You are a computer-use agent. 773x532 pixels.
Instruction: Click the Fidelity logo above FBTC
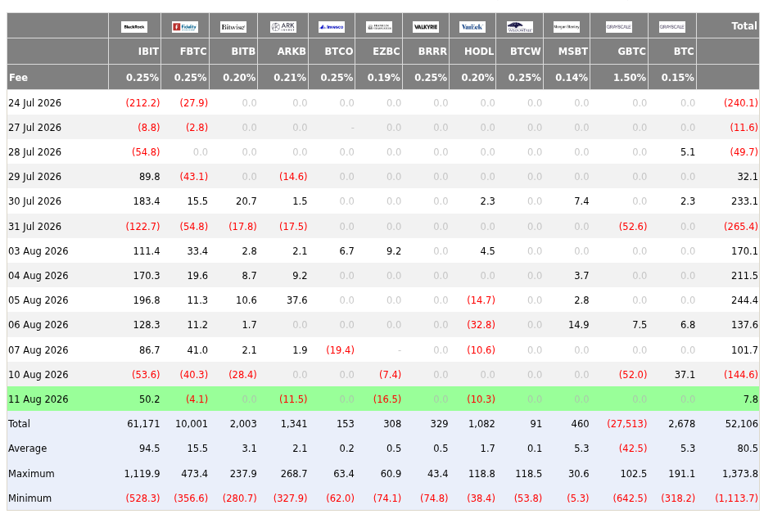point(185,26)
